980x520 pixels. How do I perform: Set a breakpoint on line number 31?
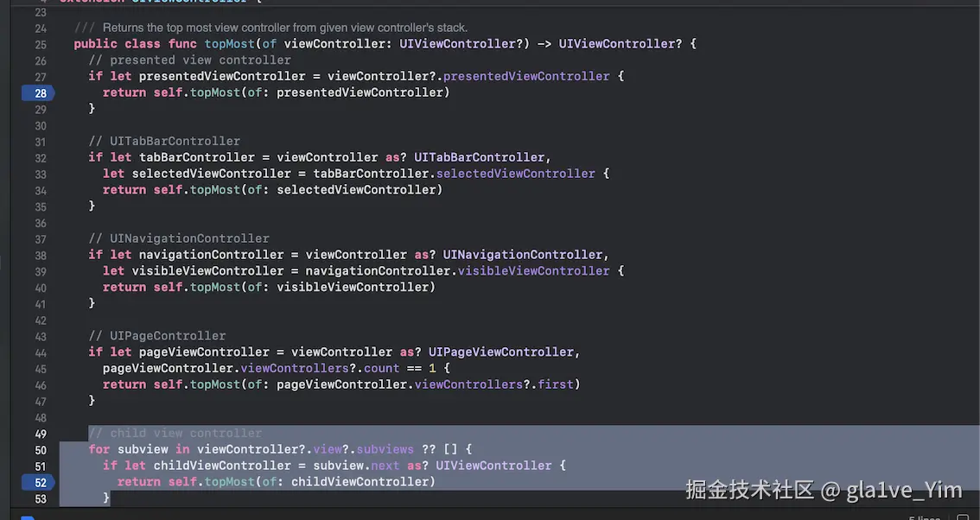40,141
